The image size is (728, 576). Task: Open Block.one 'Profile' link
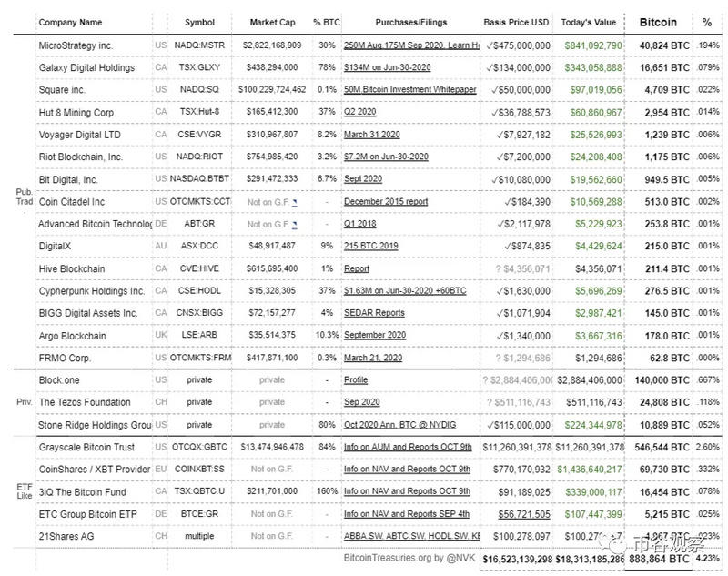(356, 379)
